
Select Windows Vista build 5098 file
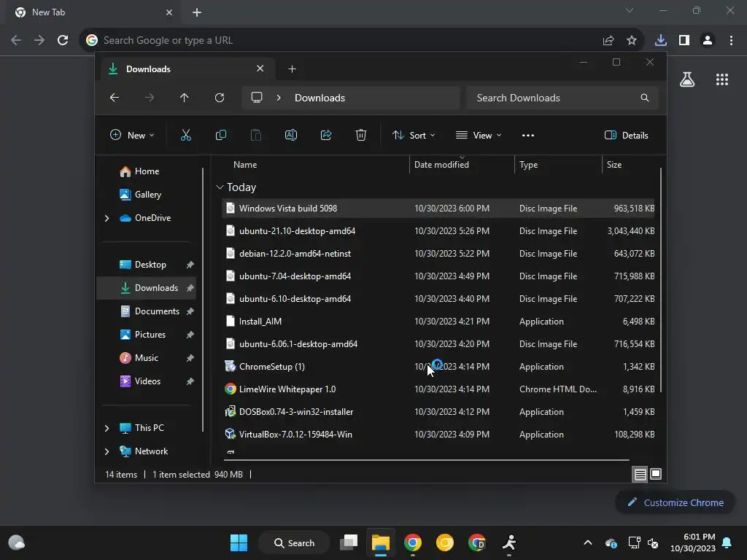(438, 209)
